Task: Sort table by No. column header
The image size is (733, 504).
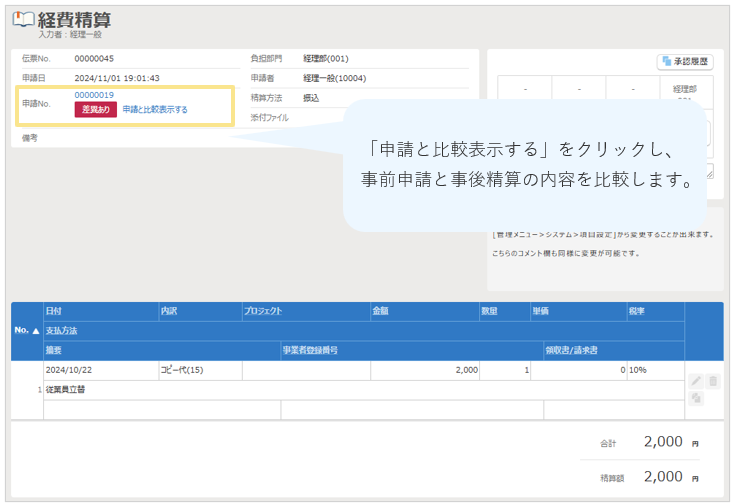Action: pyautogui.click(x=26, y=329)
